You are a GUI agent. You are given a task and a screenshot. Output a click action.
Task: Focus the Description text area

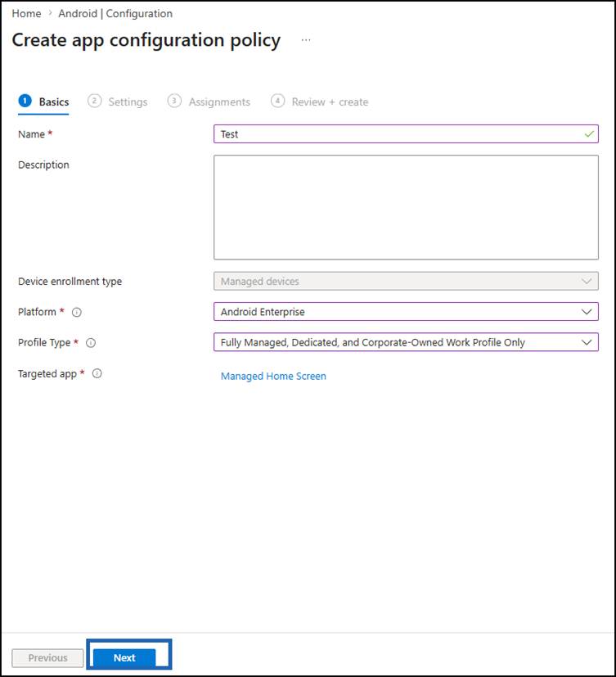(406, 207)
